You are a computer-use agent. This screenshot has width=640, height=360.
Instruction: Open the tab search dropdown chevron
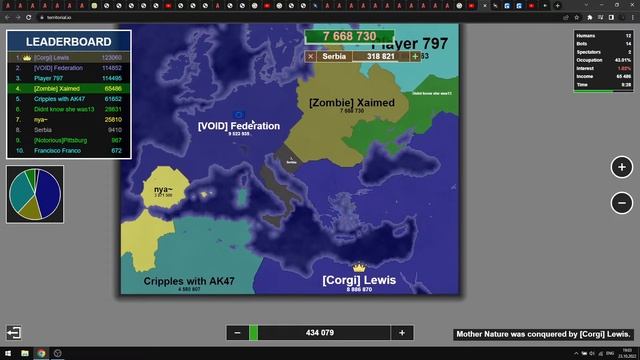tap(586, 5)
